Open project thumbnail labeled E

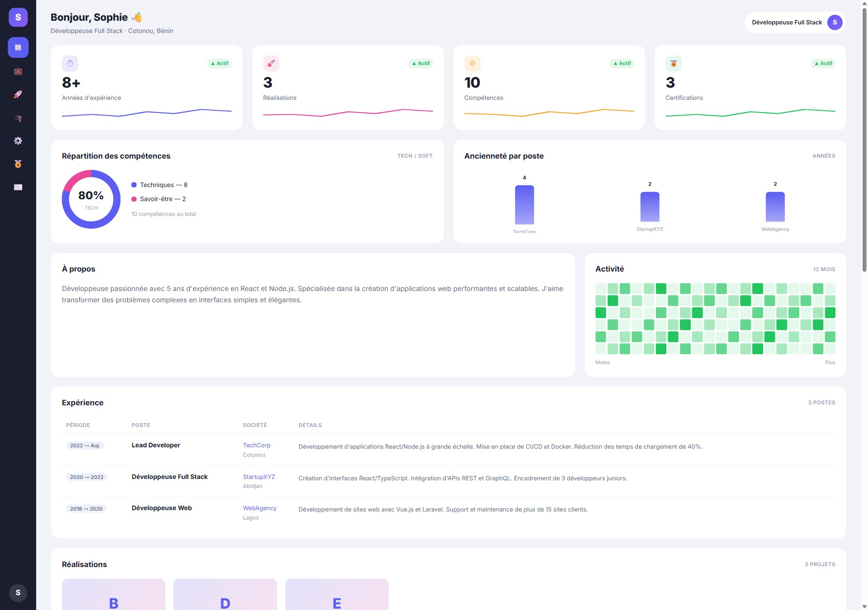click(337, 594)
